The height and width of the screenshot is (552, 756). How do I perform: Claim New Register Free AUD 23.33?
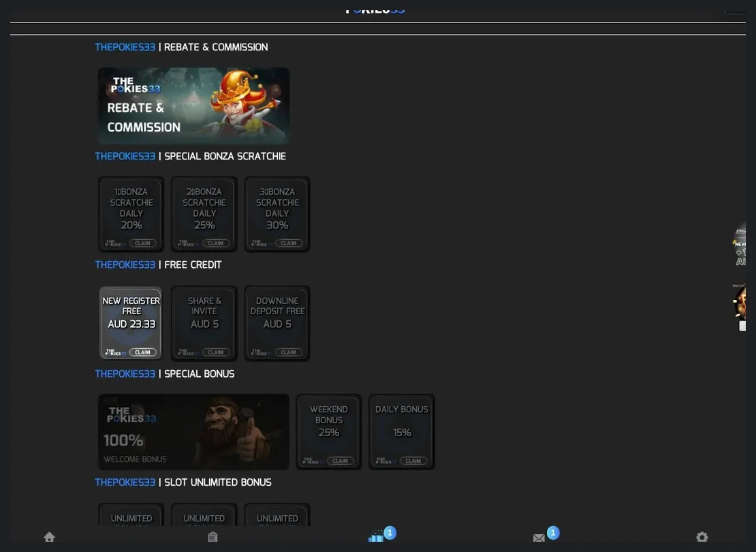point(142,352)
